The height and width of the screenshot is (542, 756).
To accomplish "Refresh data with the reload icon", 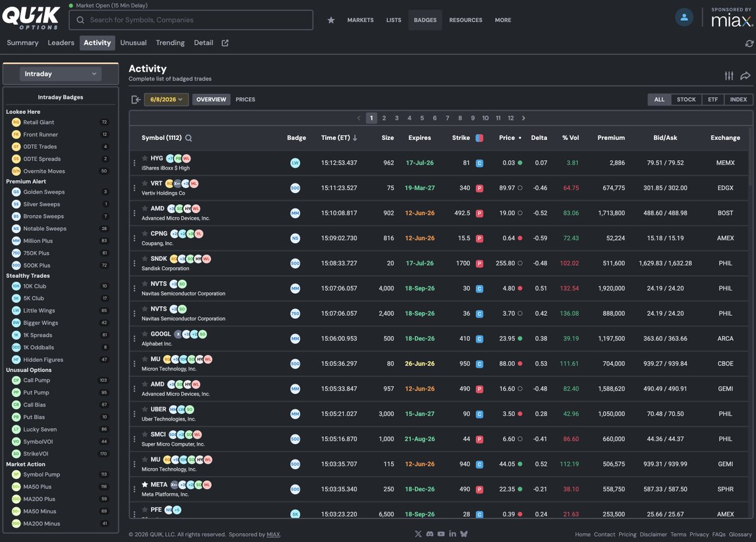I will (x=749, y=43).
